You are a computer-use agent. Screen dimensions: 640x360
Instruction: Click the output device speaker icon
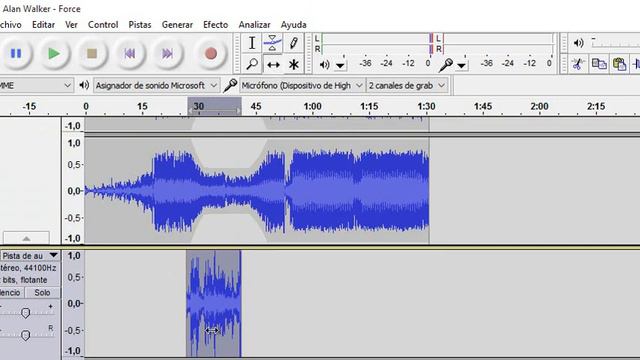coord(84,85)
